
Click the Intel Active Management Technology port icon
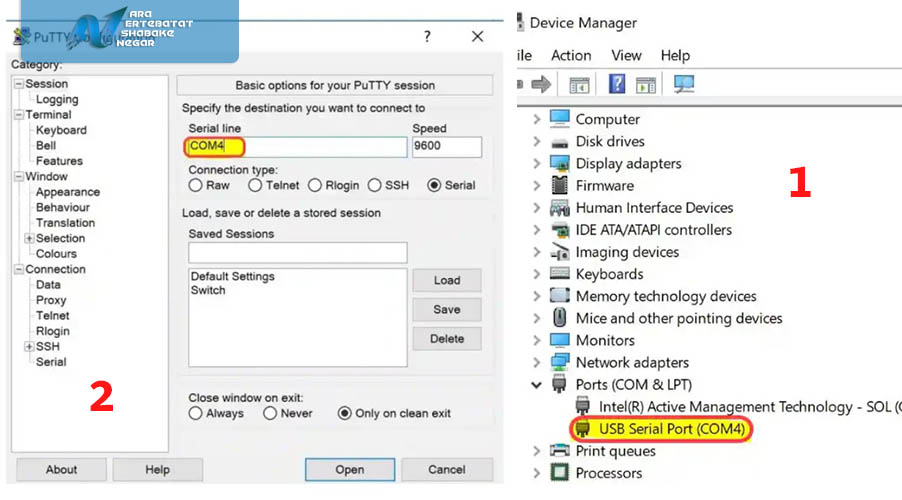coord(583,406)
